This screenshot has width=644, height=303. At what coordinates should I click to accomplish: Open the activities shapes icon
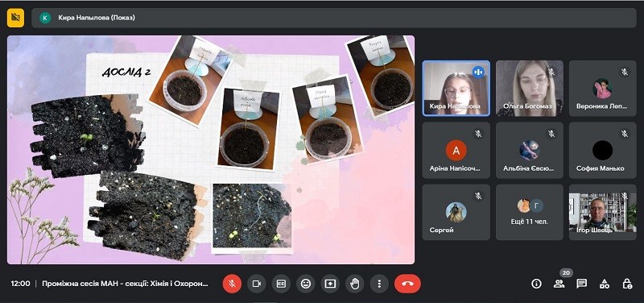click(605, 284)
